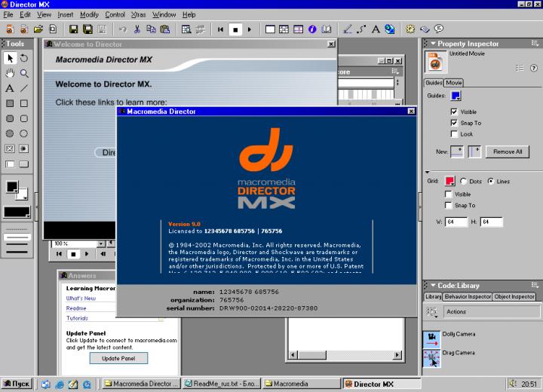Screen dimensions: 543x392
Task: Open the Text window A icon
Action: pos(376,29)
